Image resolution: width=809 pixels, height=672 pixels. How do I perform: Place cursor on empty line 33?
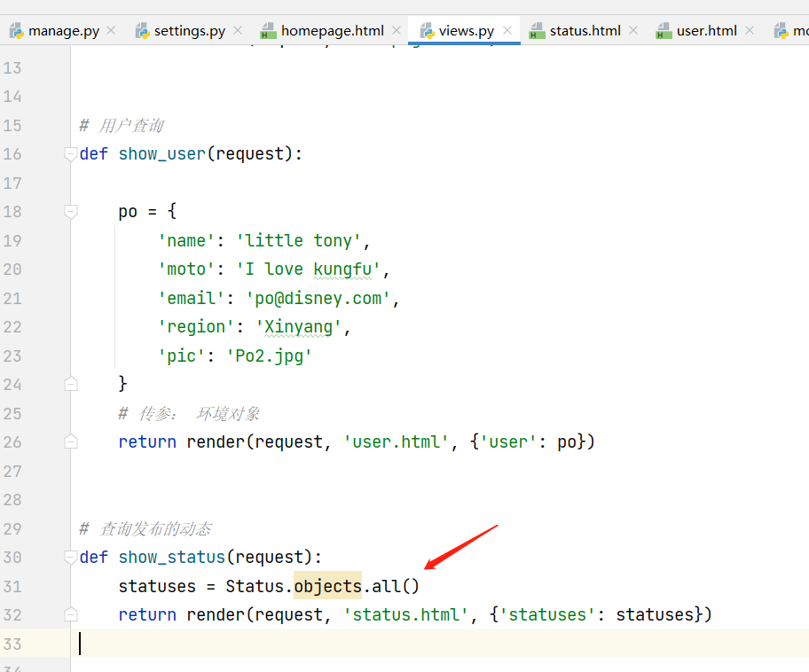(x=438, y=643)
